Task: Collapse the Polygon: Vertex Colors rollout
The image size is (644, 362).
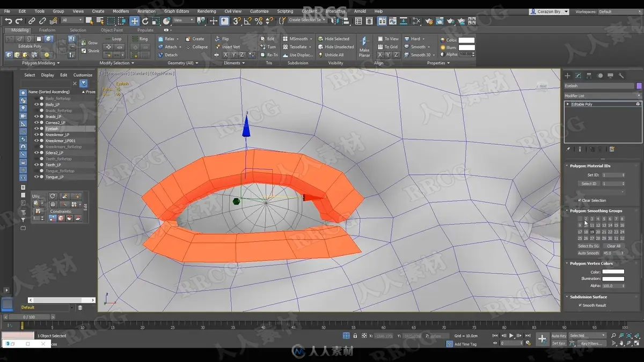Action: (591, 263)
